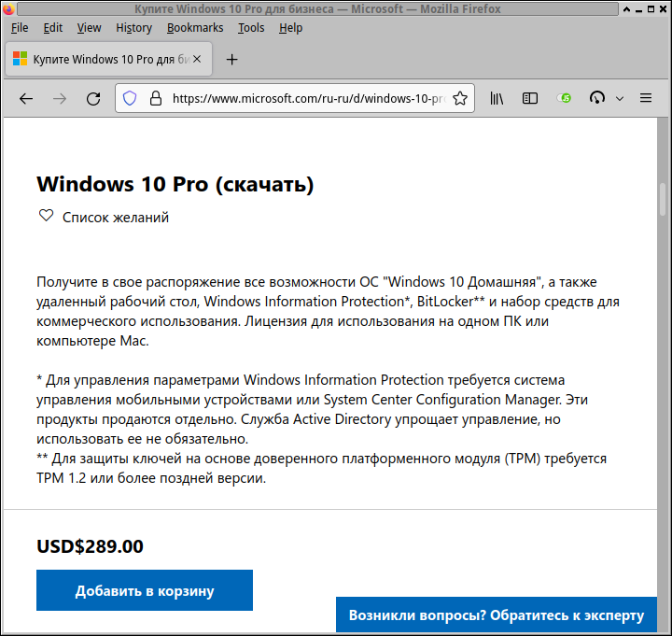Viewport: 672px width, 636px height.
Task: Expand the toolbar overflow chevron
Action: point(620,99)
